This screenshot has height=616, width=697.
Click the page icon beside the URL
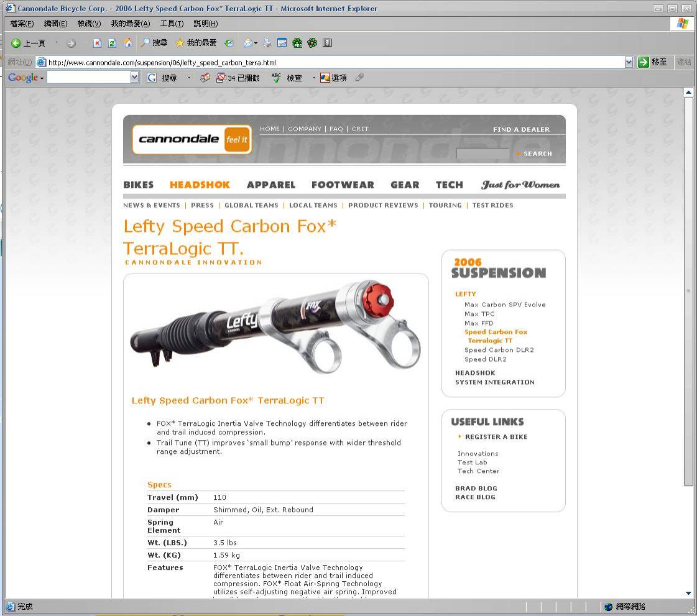(41, 62)
